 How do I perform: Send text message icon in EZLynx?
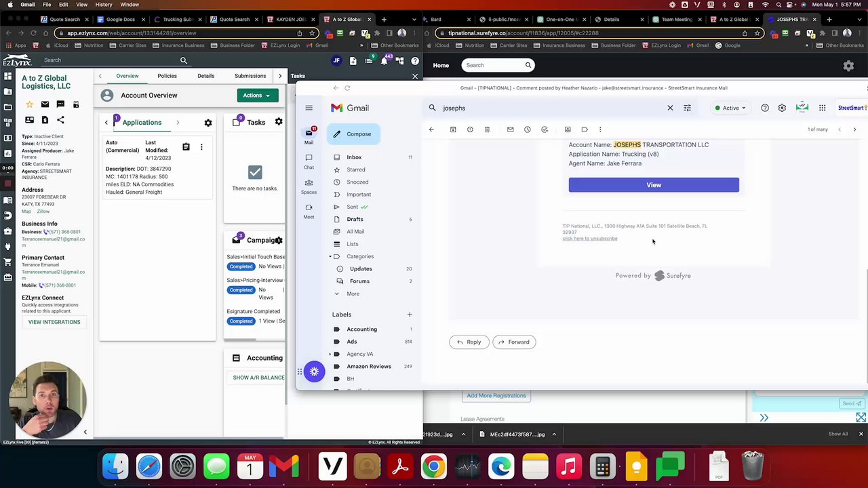pos(60,104)
